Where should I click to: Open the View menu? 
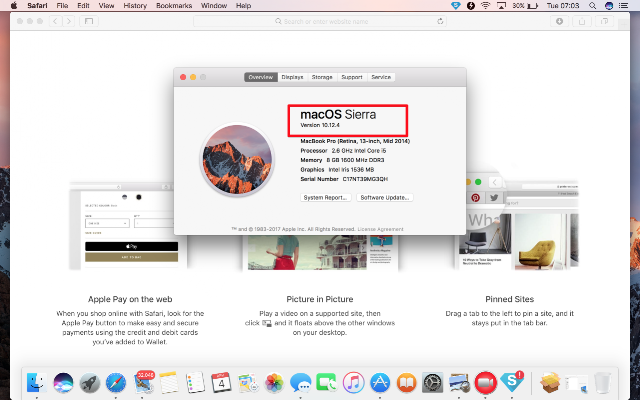click(x=106, y=6)
